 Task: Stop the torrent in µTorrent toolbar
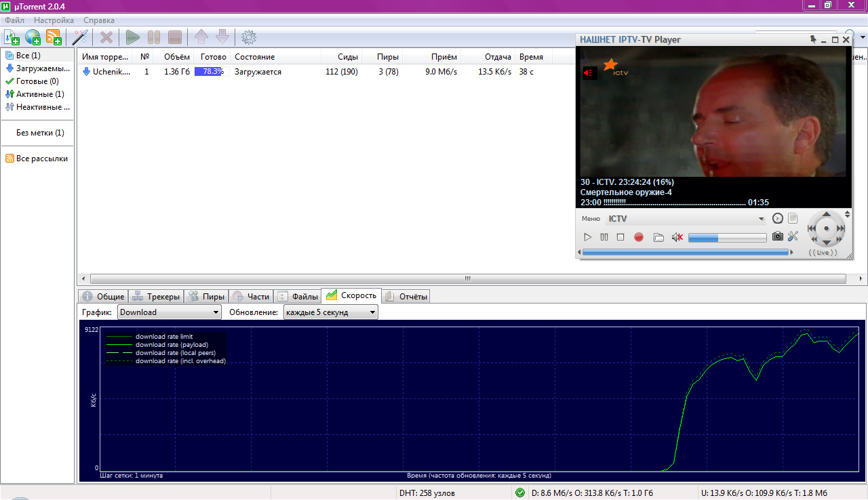(x=175, y=37)
